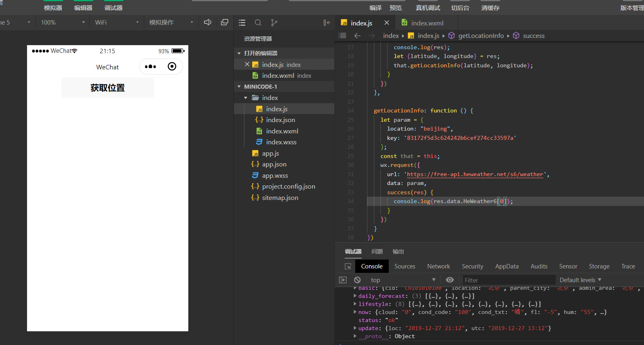Open app.json in the file tree
Image resolution: width=644 pixels, height=345 pixels.
tap(274, 164)
